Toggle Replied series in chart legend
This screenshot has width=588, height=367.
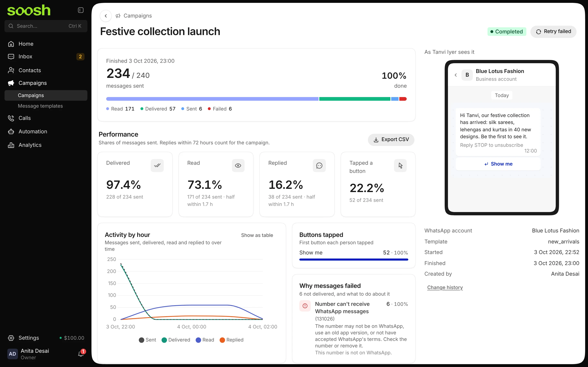pos(231,340)
